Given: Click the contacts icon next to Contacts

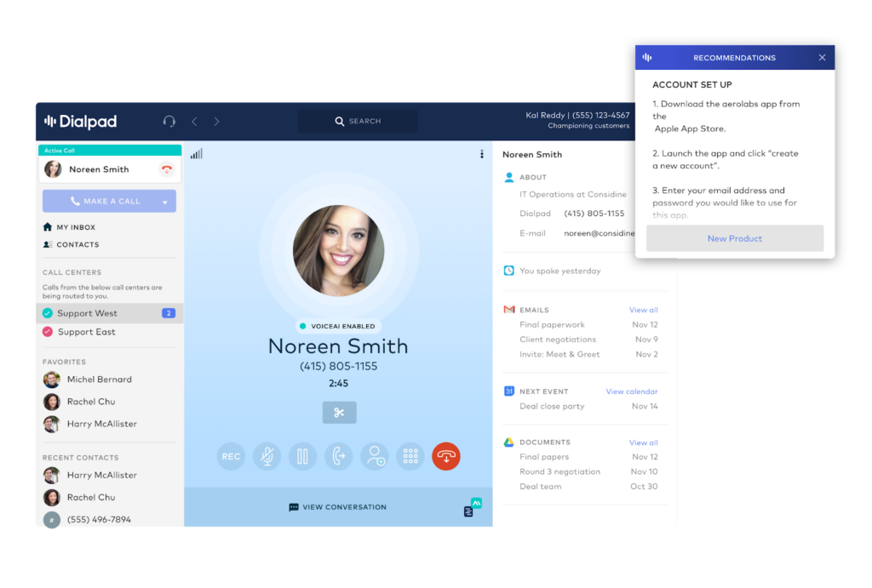Looking at the screenshot, I should (48, 244).
